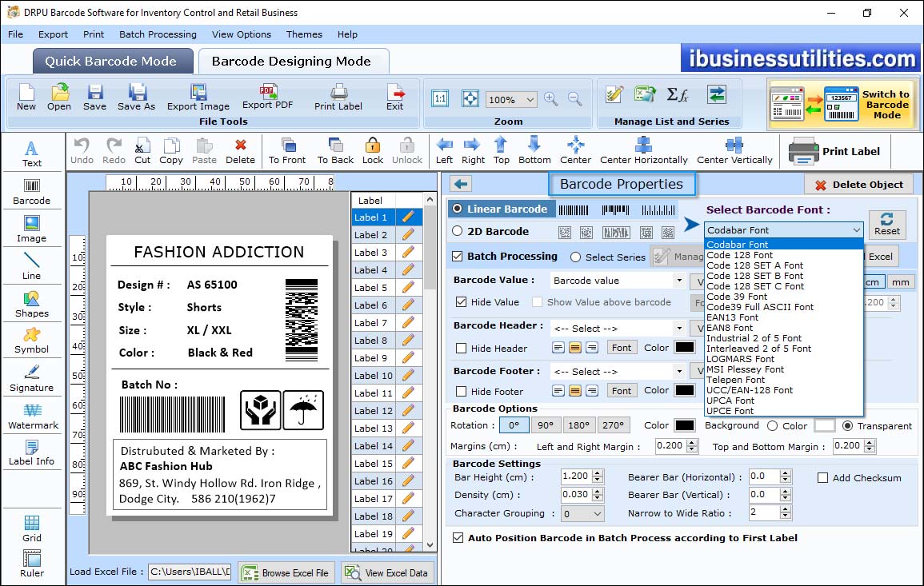Open an existing file
The height and width of the screenshot is (586, 924).
point(59,98)
